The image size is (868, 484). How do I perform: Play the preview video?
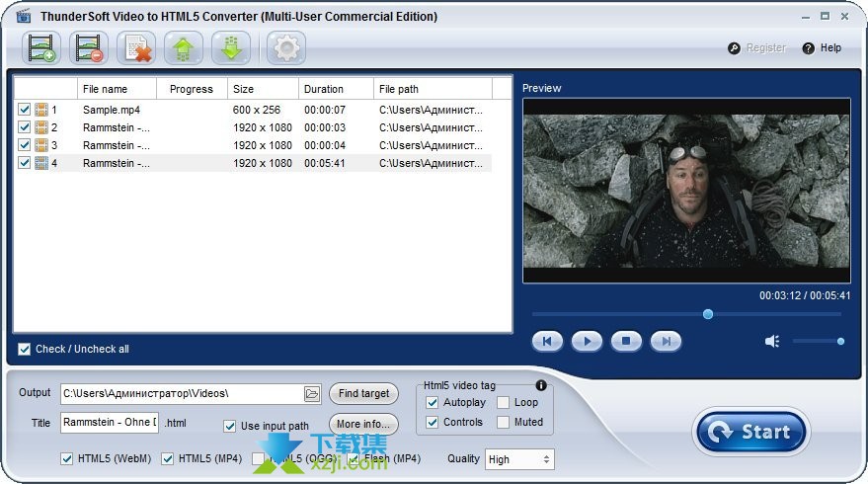[587, 341]
